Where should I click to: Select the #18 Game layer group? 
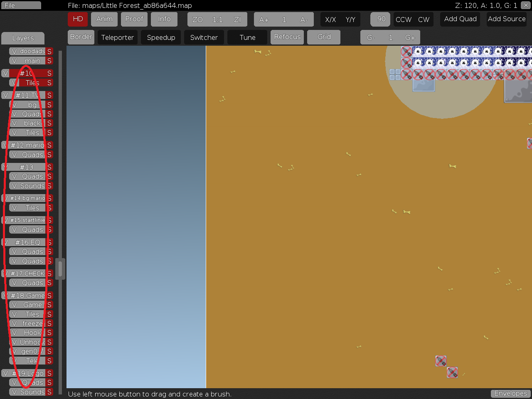[x=27, y=296]
